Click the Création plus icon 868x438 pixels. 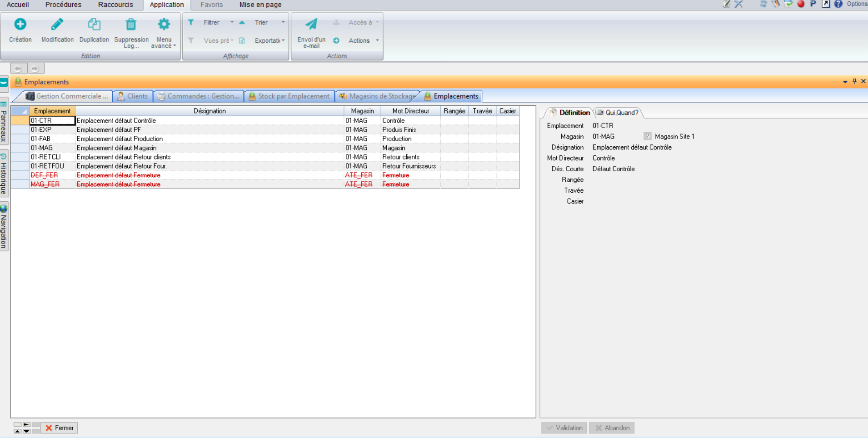(20, 25)
